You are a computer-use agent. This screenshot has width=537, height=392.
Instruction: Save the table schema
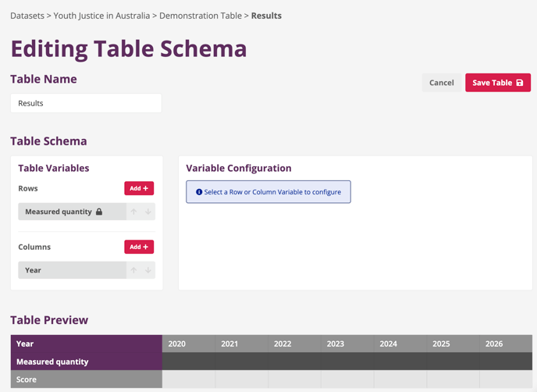tap(498, 83)
